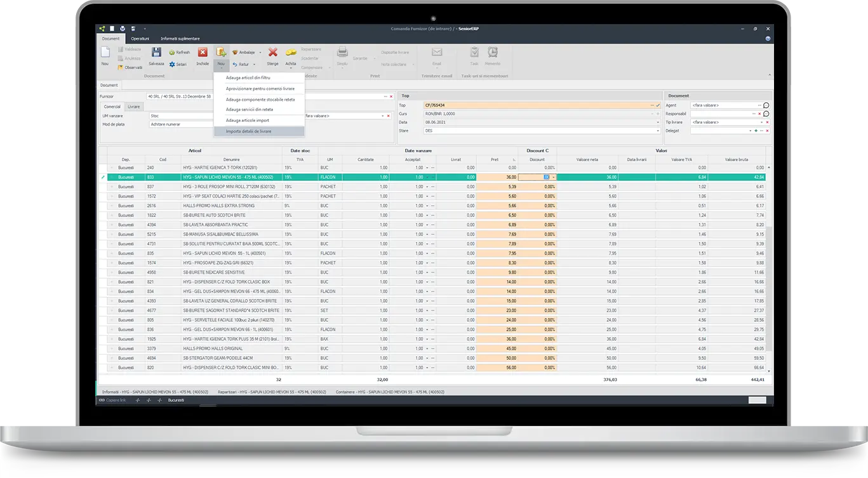Expand row 2616 HALLS EXTRA STRONG

click(x=112, y=206)
